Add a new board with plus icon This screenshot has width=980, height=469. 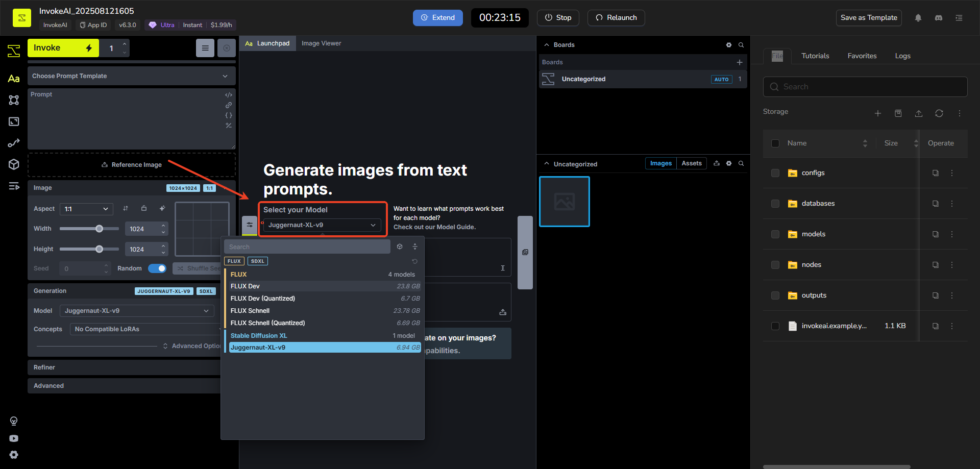tap(740, 62)
